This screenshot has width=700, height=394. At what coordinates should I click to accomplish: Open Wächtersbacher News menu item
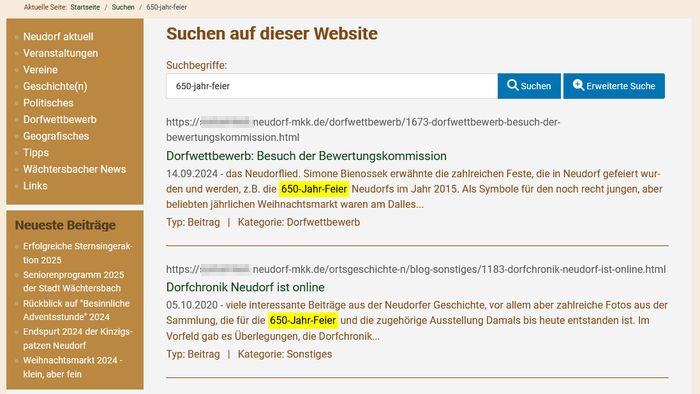(75, 169)
